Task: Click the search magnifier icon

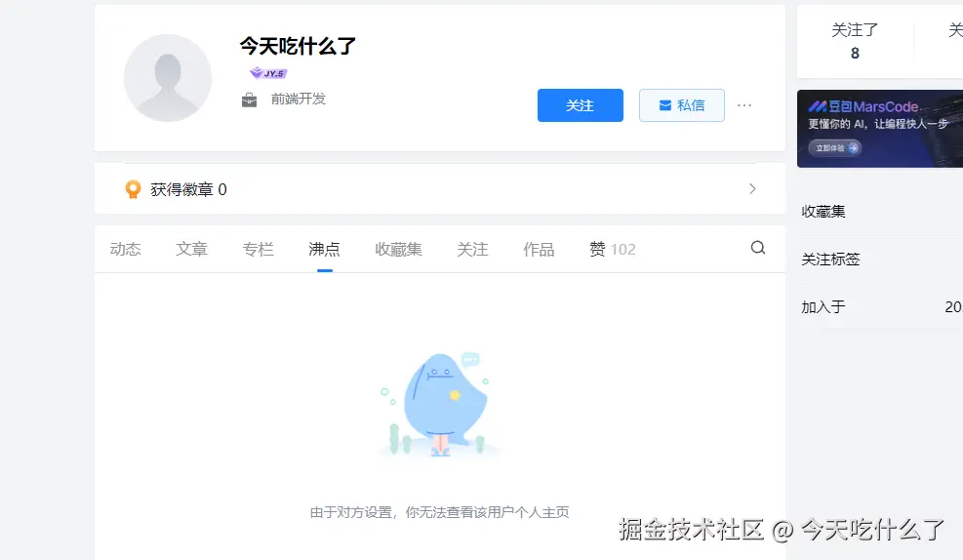Action: (x=758, y=248)
